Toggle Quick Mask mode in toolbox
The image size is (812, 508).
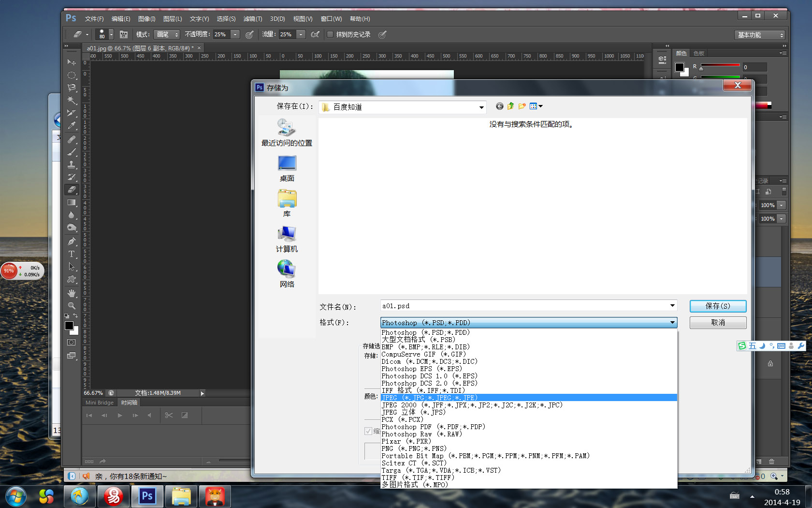72,343
